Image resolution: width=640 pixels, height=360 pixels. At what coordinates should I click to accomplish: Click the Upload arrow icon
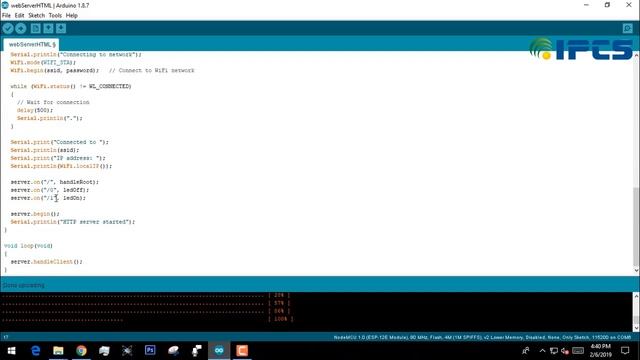(21, 29)
